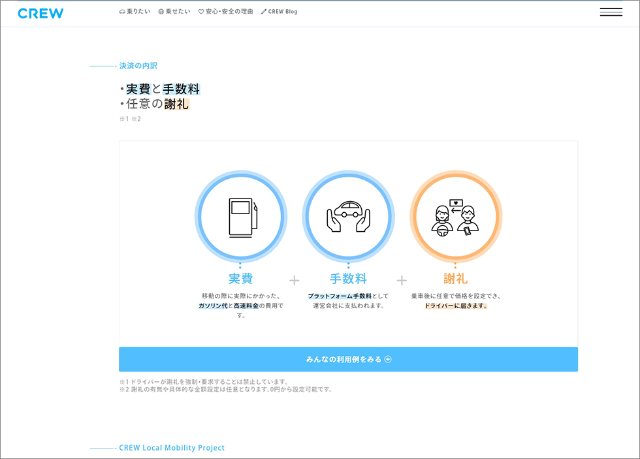Viewport: 640px width, 459px height.
Task: Click highlighted プラットフォーム手数料 text
Action: [340, 296]
